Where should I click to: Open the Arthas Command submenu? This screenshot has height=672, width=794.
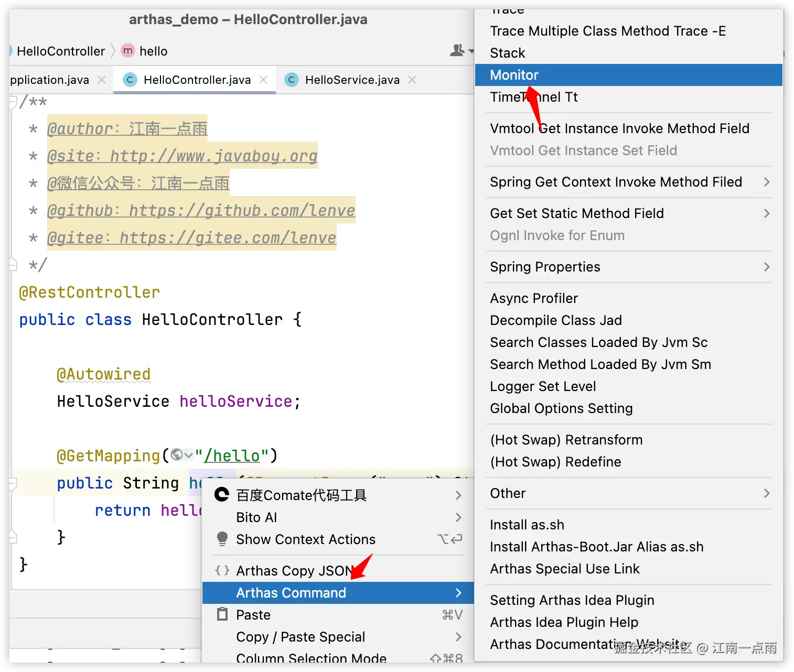(x=338, y=592)
